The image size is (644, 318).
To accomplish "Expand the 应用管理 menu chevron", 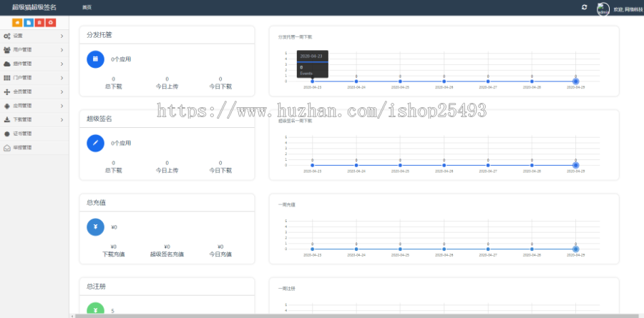I will point(62,106).
